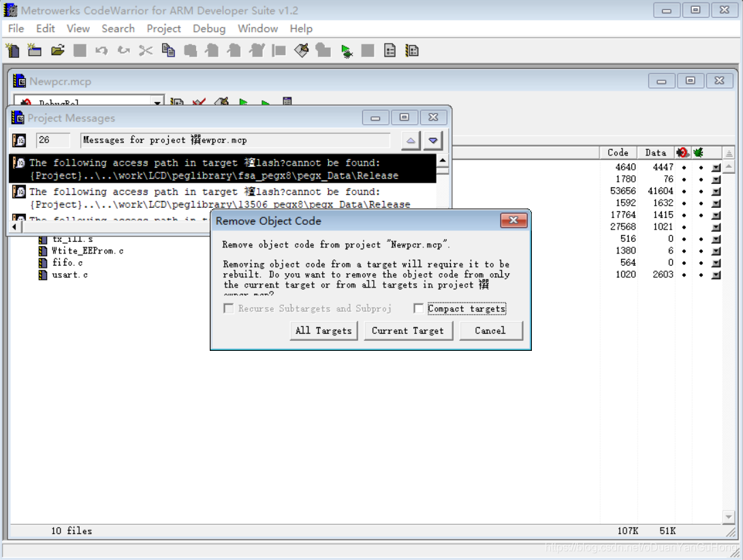Open the DebugRel target dropdown arrow
Viewport: 743px width, 560px height.
[157, 102]
